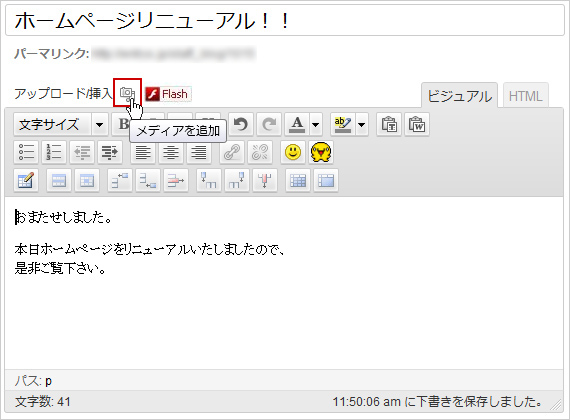Click the editor resize handle corner
The width and height of the screenshot is (570, 420).
pyautogui.click(x=556, y=405)
